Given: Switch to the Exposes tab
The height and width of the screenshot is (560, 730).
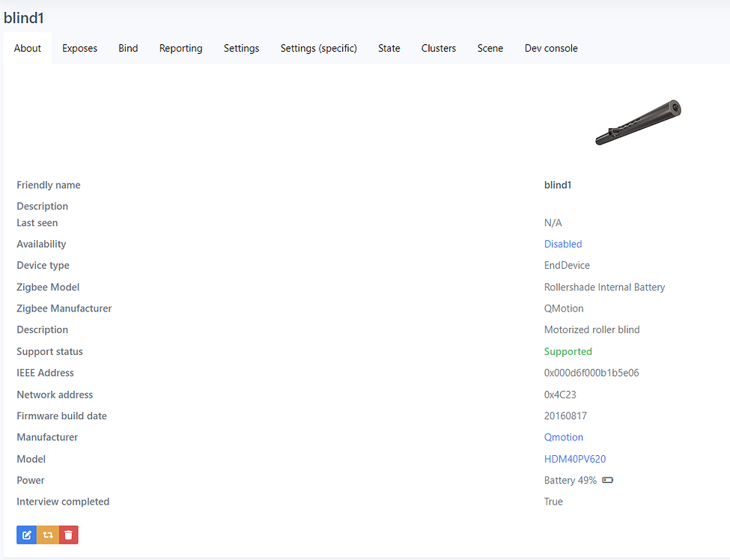Looking at the screenshot, I should point(79,48).
